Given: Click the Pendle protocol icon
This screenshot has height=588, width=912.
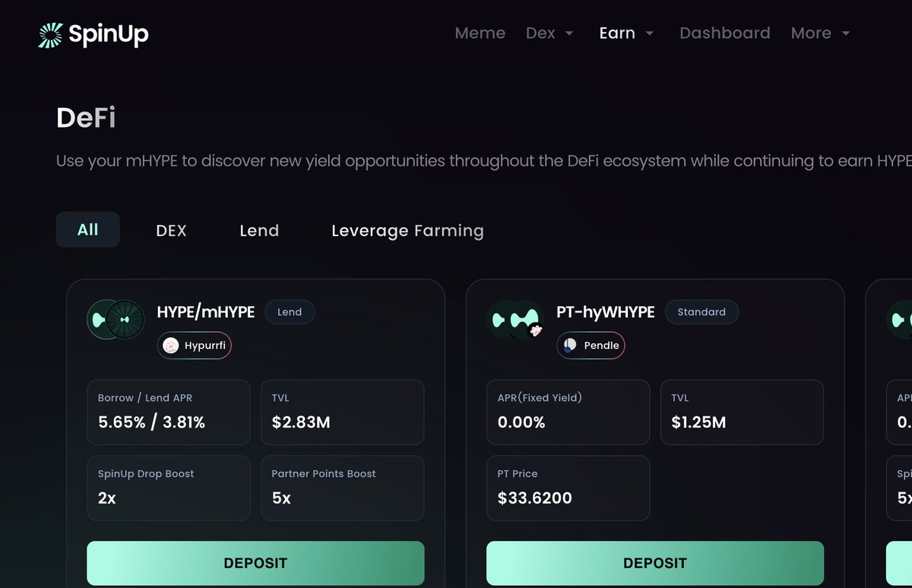Looking at the screenshot, I should pos(570,346).
